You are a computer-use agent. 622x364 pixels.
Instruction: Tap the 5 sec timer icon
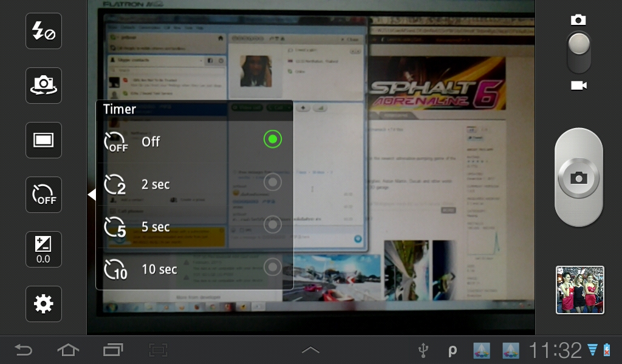115,227
